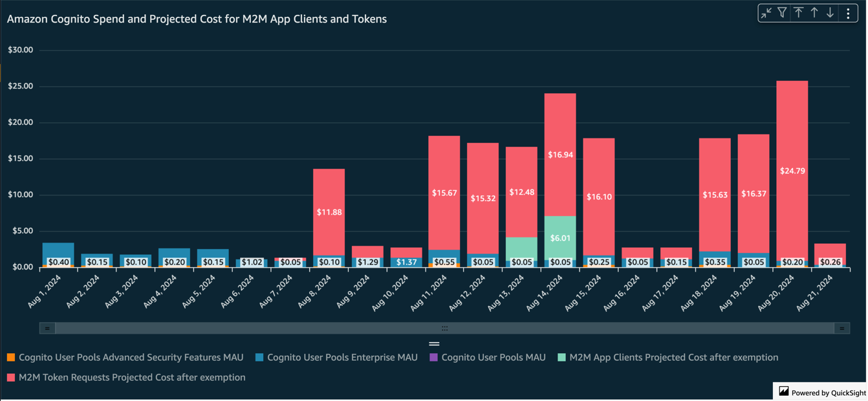Click the purple Cognito User Pools MAU swatch
This screenshot has width=868, height=401.
click(434, 357)
